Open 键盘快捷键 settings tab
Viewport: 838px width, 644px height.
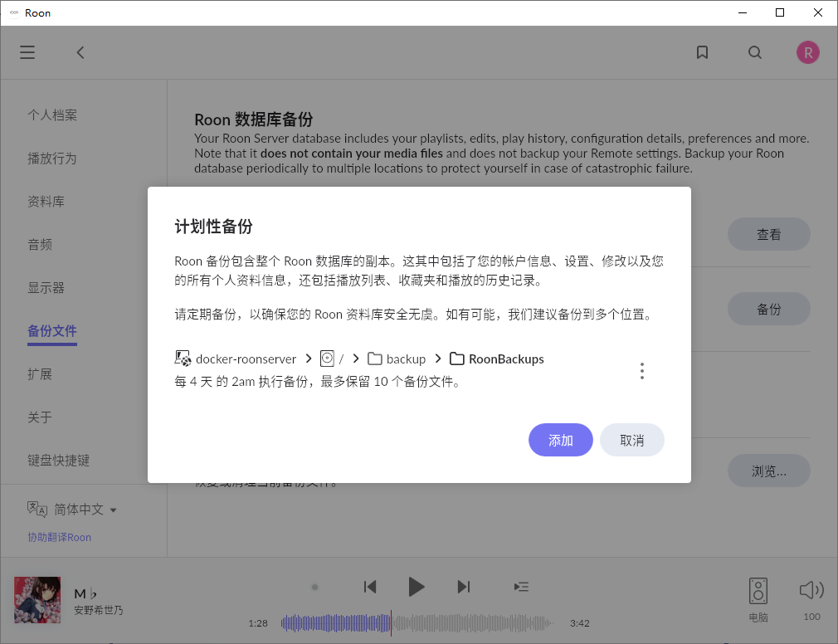pyautogui.click(x=59, y=461)
